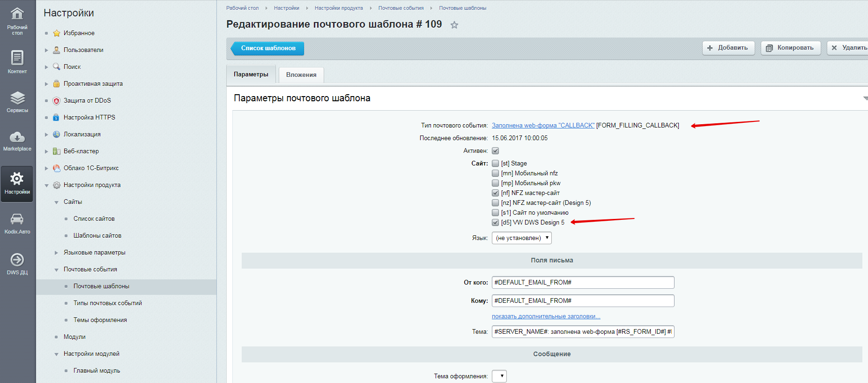
Task: Toggle the Активен checkbox
Action: [x=495, y=151]
